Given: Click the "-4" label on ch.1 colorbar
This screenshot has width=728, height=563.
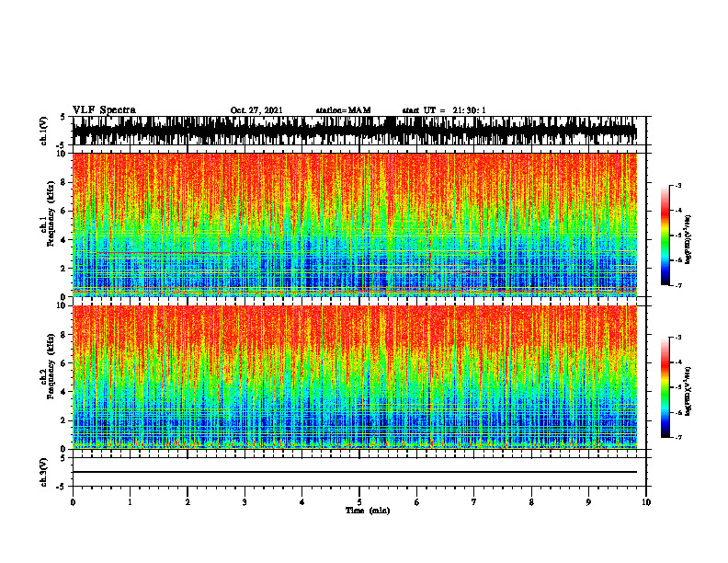Looking at the screenshot, I should (678, 211).
